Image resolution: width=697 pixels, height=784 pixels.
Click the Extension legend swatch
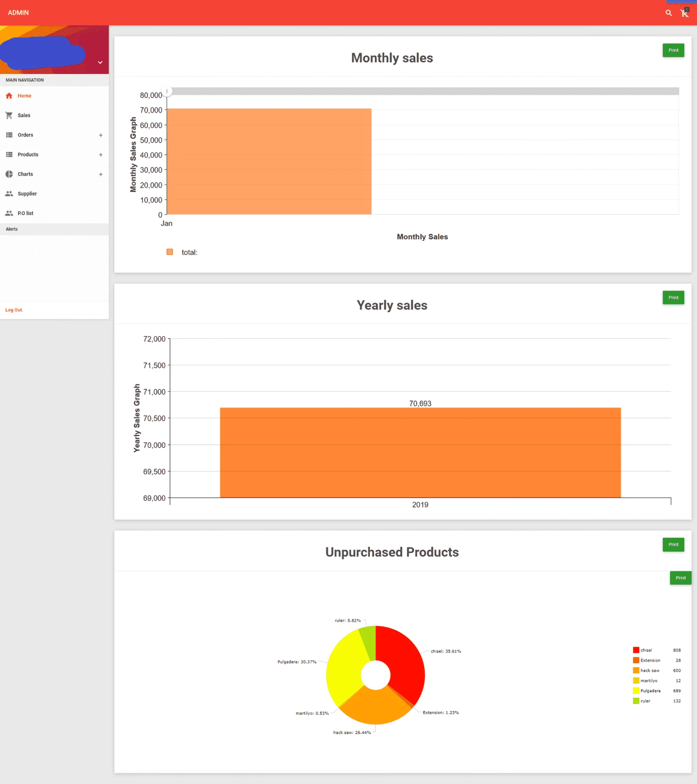(636, 660)
